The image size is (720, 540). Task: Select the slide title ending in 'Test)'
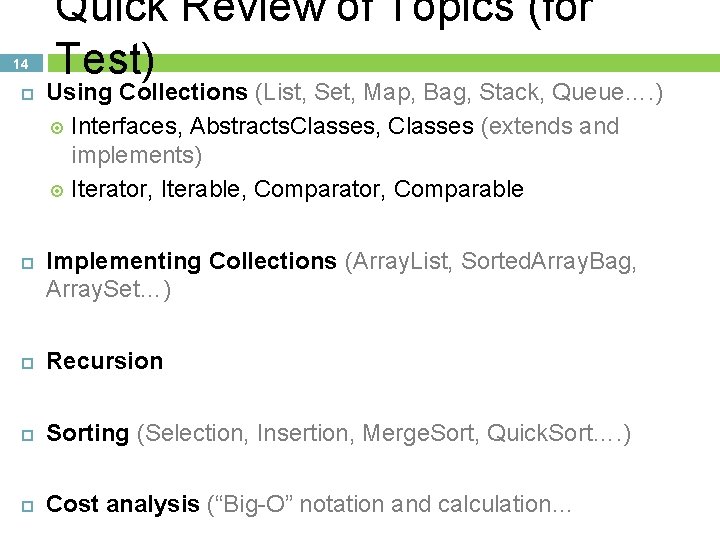click(x=105, y=60)
